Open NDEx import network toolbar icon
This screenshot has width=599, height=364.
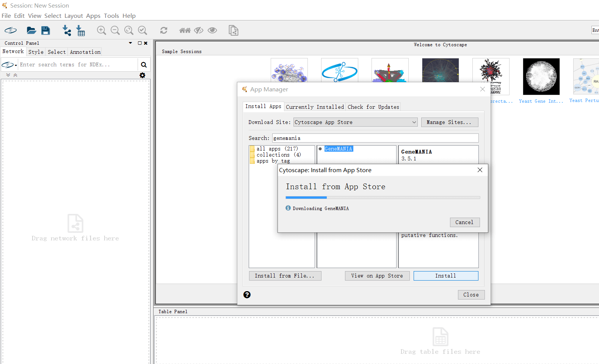click(11, 30)
